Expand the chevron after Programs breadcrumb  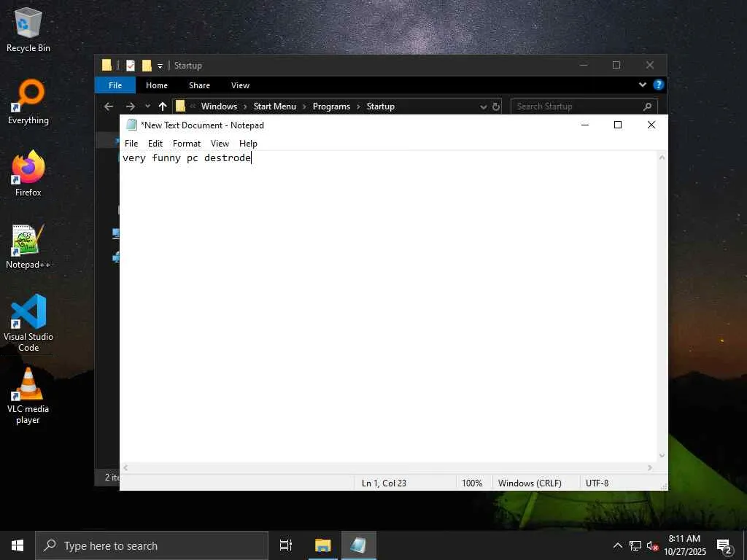coord(358,106)
